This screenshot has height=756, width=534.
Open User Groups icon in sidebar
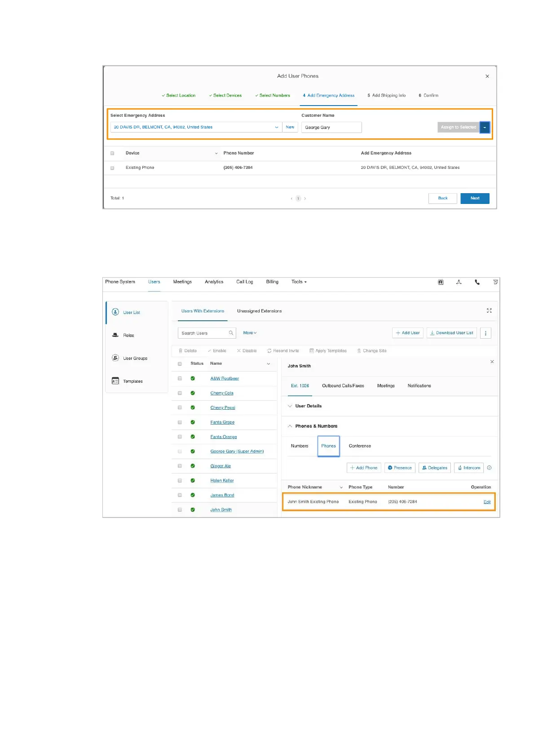pos(115,358)
